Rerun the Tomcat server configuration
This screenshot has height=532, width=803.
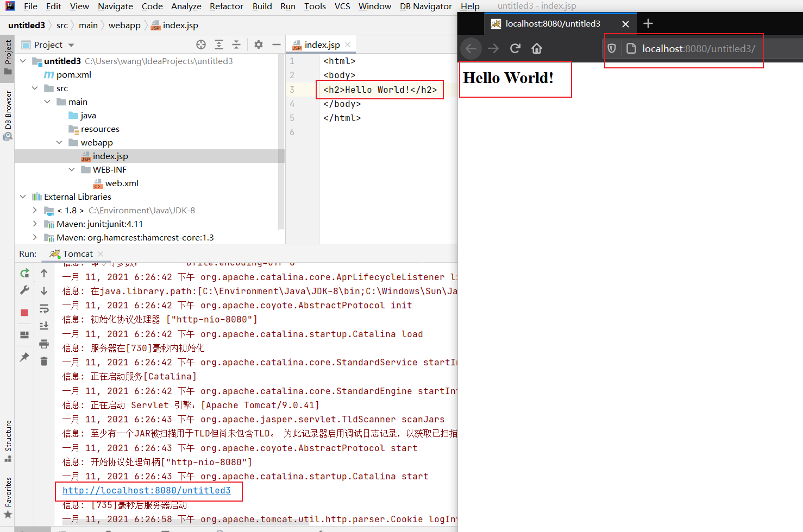click(x=24, y=273)
